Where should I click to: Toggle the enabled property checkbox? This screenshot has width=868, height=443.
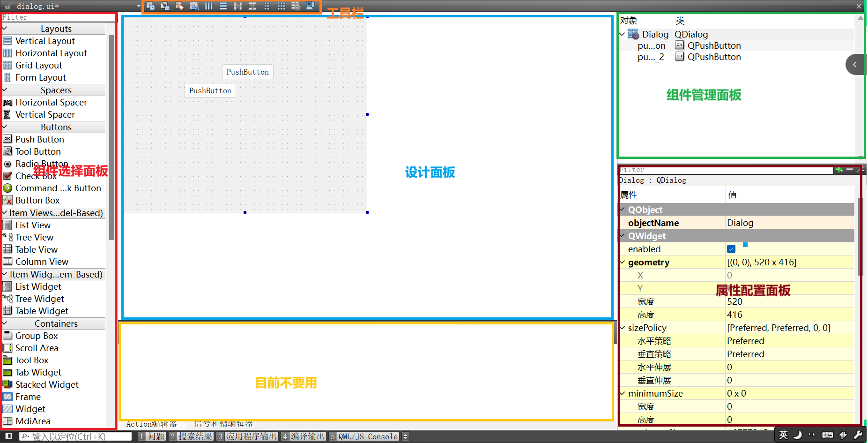click(x=731, y=249)
